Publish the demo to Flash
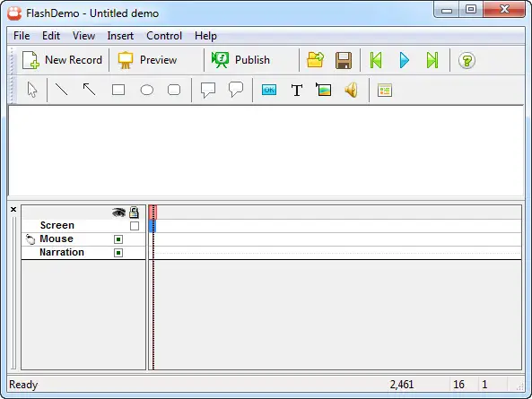Viewport: 532px width, 399px height. point(240,60)
